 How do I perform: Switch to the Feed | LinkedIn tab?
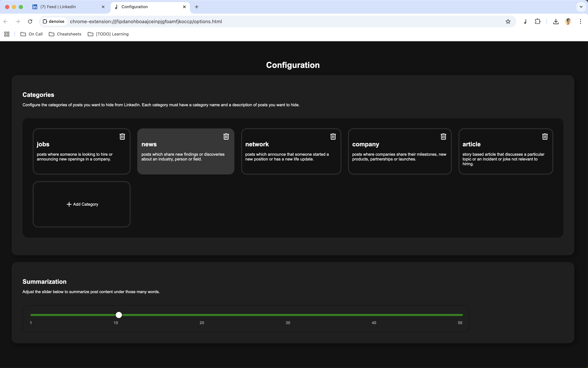click(59, 7)
